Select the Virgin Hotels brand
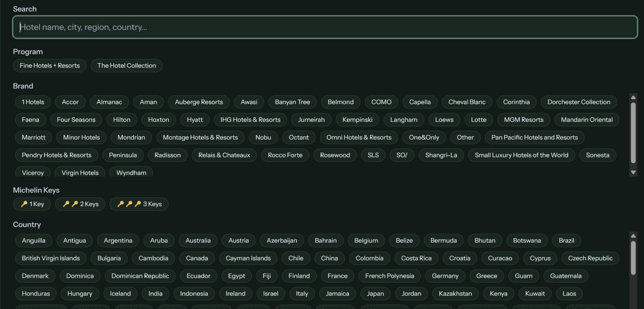Screen dimensions: 644x309 pos(80,172)
